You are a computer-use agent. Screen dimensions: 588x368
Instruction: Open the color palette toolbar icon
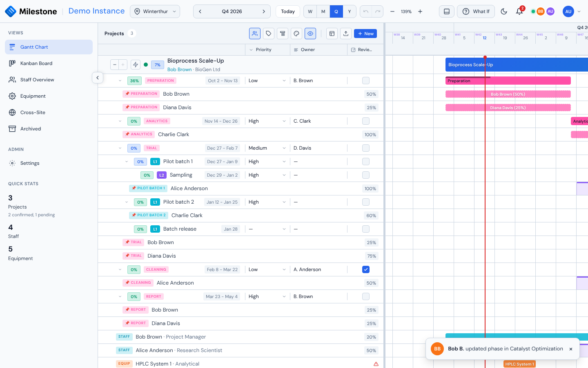(x=296, y=34)
